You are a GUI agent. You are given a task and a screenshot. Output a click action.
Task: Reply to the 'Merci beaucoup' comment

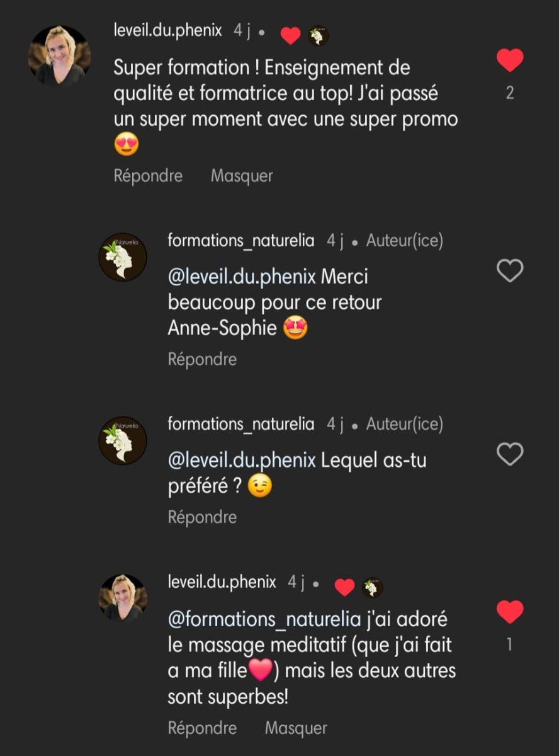coord(202,360)
